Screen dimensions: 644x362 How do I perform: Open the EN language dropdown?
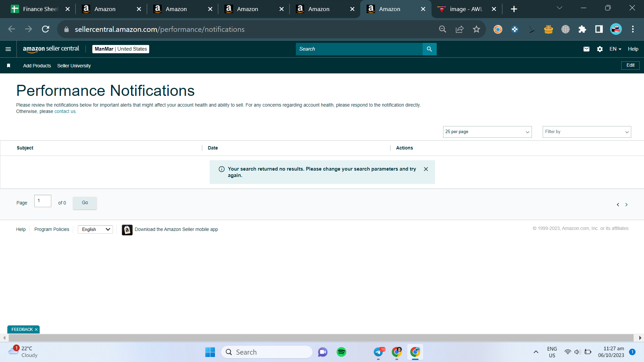pyautogui.click(x=615, y=49)
